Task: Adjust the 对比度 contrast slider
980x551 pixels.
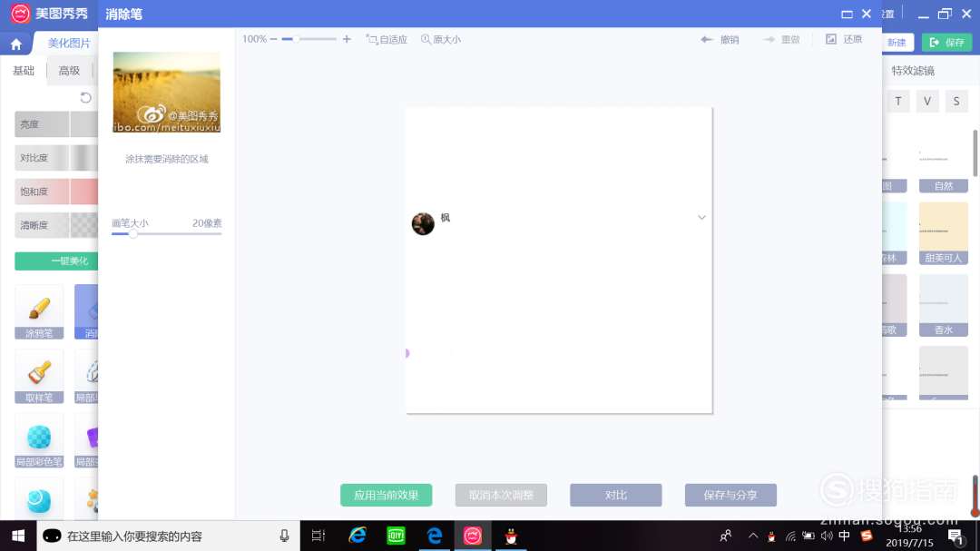Action: (56, 158)
